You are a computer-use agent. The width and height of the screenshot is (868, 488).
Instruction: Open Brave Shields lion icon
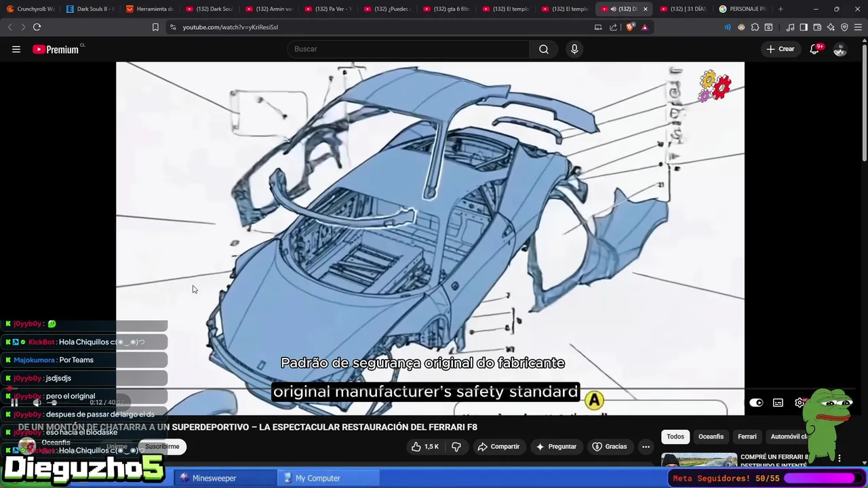631,27
